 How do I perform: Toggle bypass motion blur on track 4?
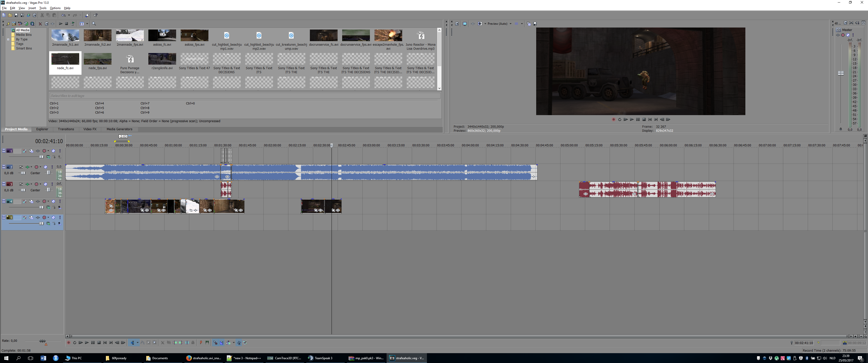(25, 201)
